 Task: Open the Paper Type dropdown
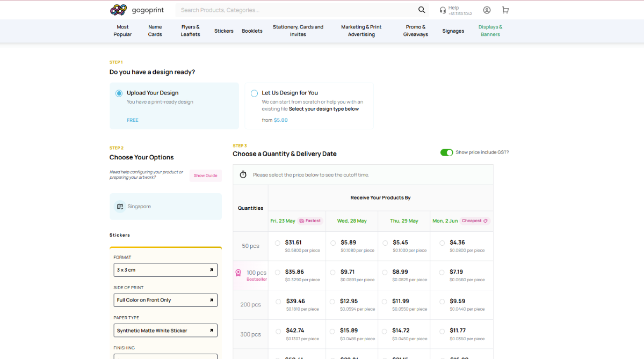[x=165, y=331]
